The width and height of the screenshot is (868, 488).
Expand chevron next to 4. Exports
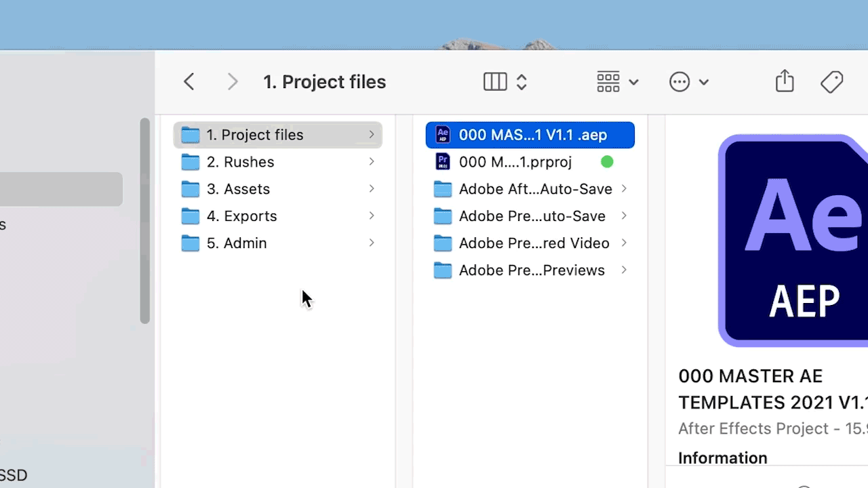click(372, 216)
